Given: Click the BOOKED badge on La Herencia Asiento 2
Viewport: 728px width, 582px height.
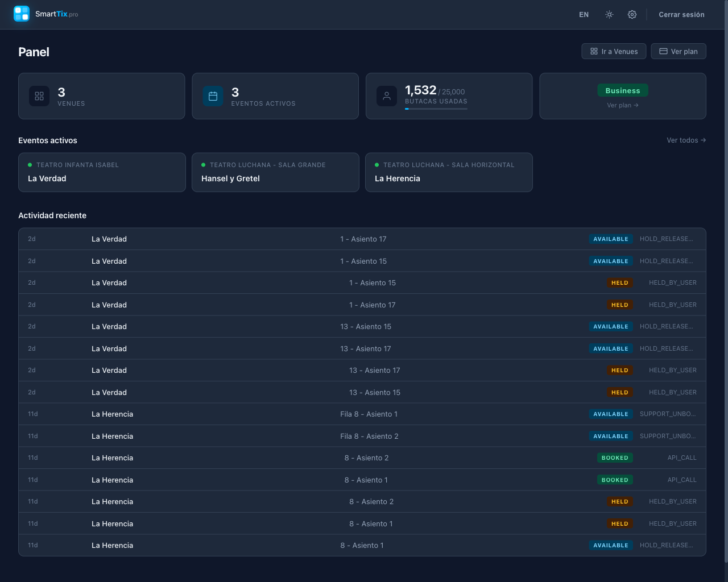Looking at the screenshot, I should pos(615,458).
